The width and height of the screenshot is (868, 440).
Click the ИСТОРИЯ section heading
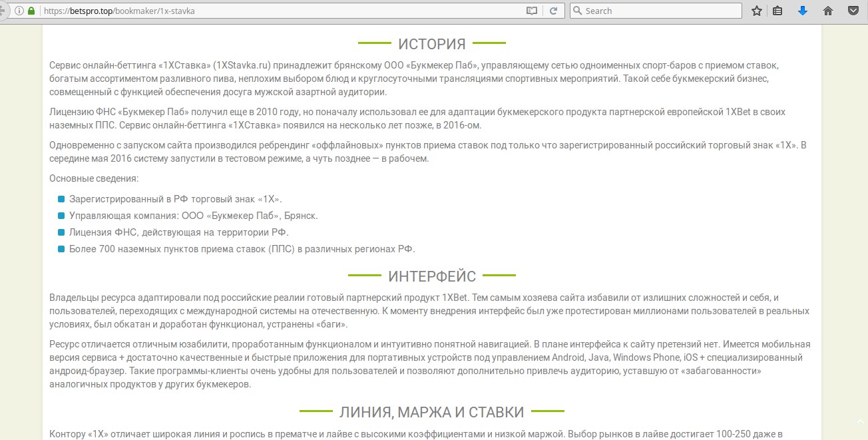click(x=431, y=45)
